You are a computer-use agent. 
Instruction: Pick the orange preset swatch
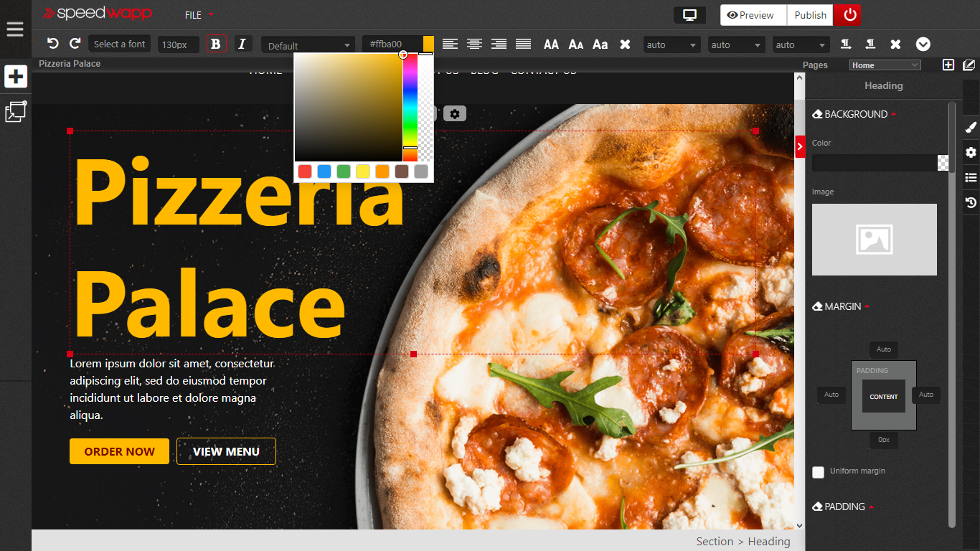(382, 171)
